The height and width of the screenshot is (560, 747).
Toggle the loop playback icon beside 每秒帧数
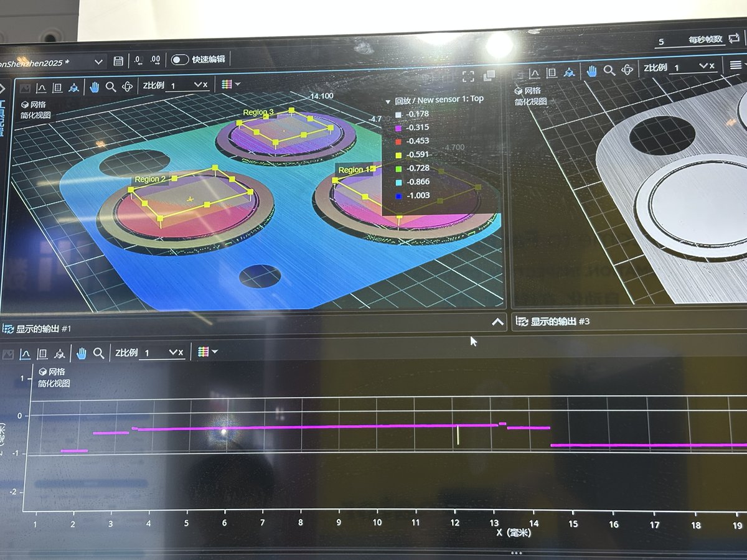(x=735, y=39)
